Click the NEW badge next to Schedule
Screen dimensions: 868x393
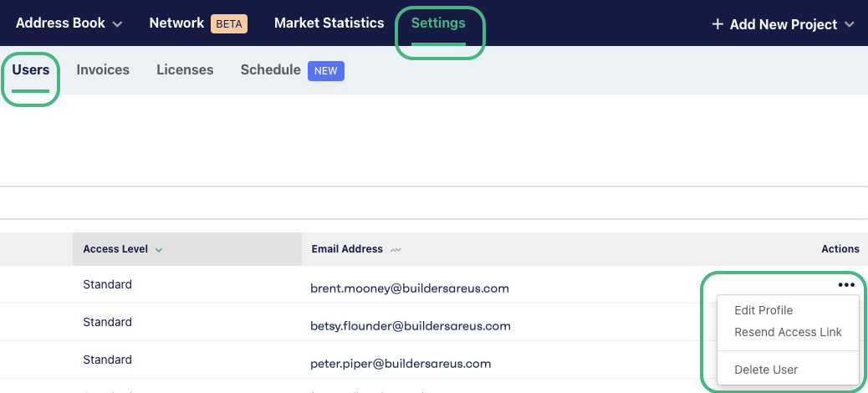tap(326, 71)
